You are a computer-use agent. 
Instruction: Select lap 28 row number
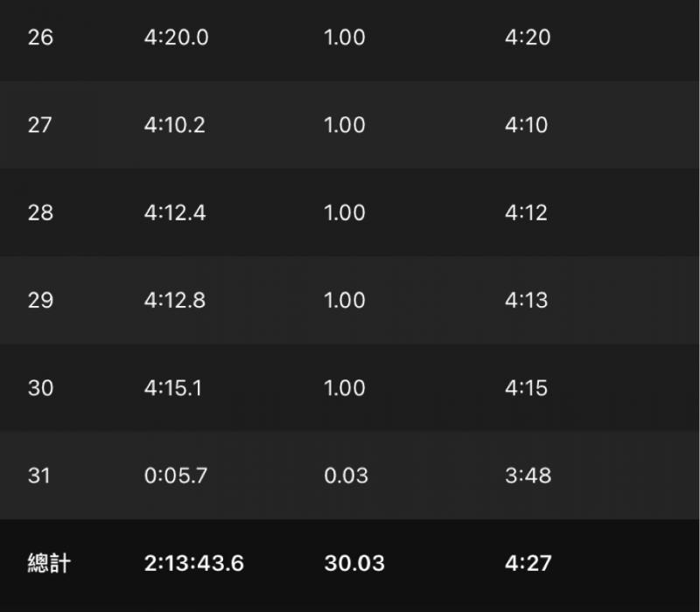point(40,212)
